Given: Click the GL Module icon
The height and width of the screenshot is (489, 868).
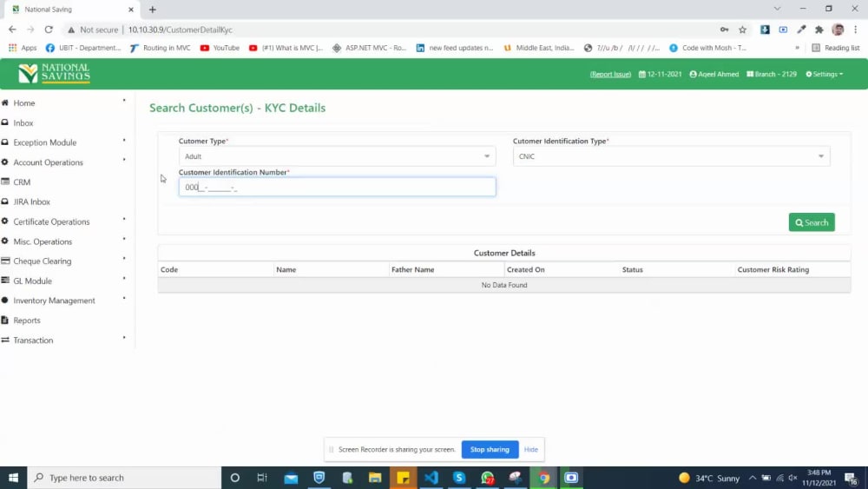Looking at the screenshot, I should (x=5, y=281).
